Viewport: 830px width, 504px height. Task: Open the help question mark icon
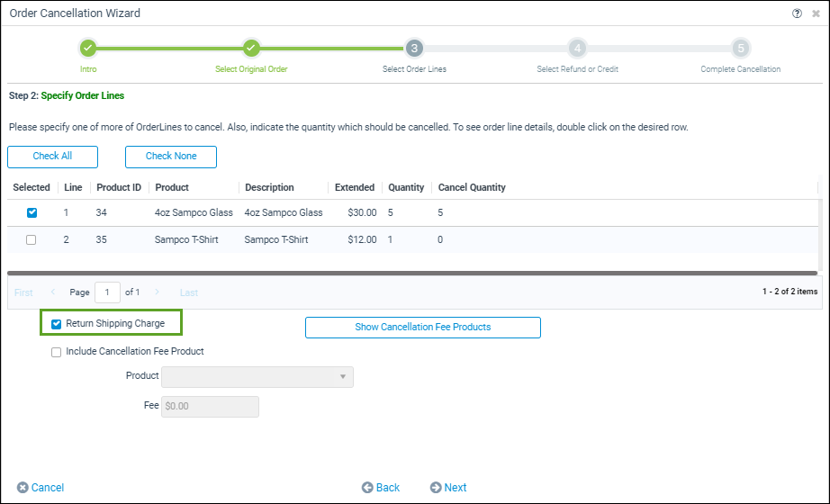(797, 13)
